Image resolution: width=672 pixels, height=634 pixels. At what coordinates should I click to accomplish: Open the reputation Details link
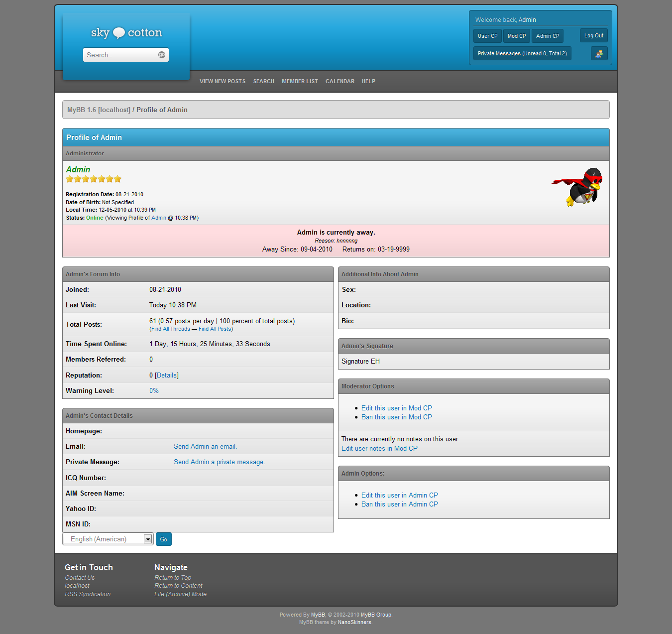point(167,376)
